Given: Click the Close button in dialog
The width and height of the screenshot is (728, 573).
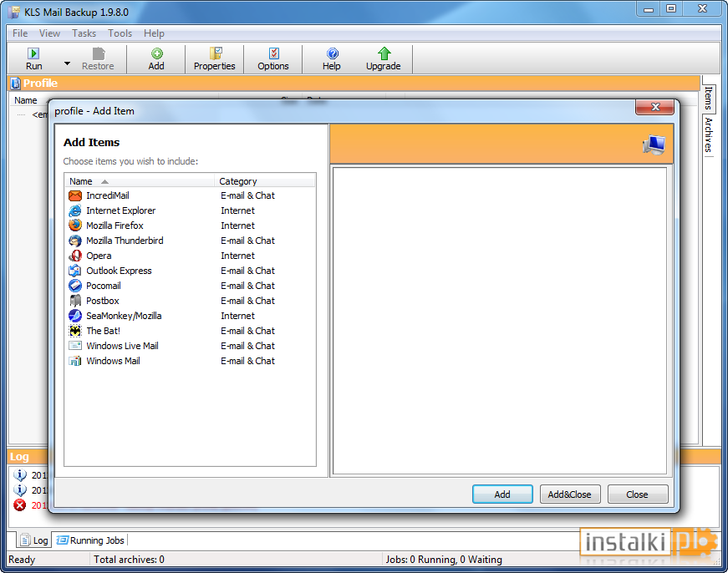Looking at the screenshot, I should [638, 494].
